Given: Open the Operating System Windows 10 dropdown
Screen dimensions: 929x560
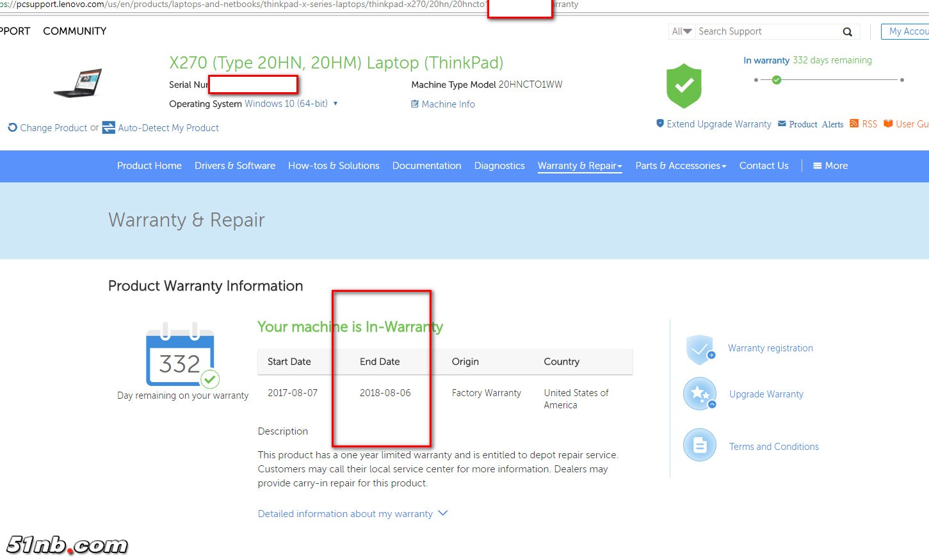Looking at the screenshot, I should tap(335, 104).
